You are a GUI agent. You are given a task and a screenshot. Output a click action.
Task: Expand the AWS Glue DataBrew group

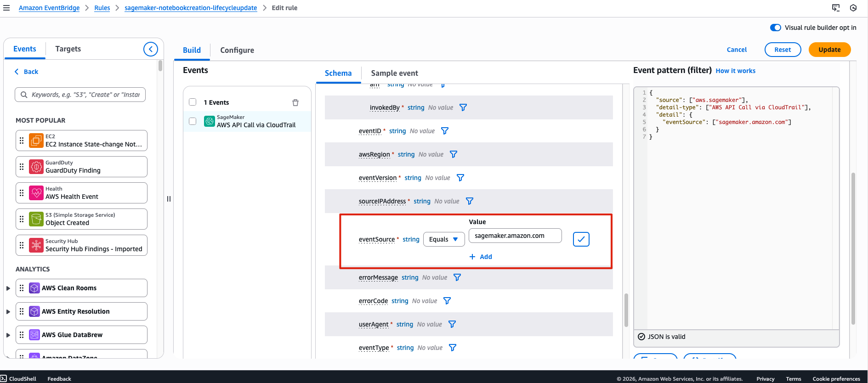pos(8,335)
